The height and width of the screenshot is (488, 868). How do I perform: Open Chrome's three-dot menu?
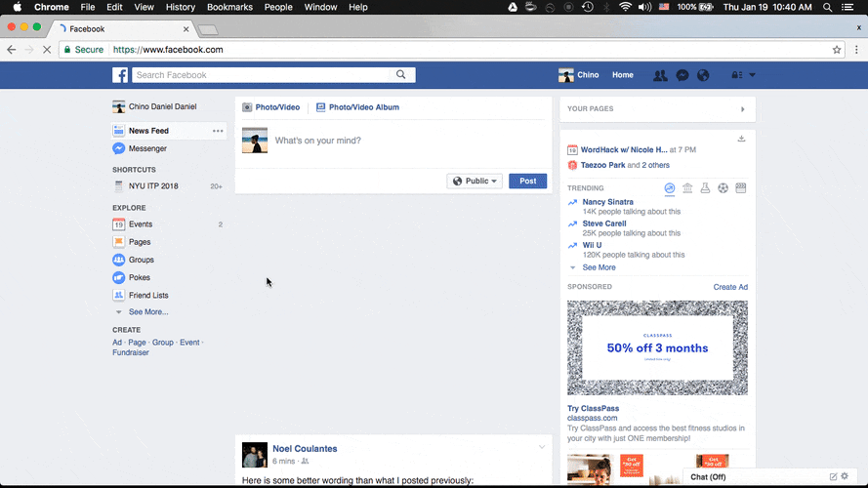pyautogui.click(x=856, y=50)
